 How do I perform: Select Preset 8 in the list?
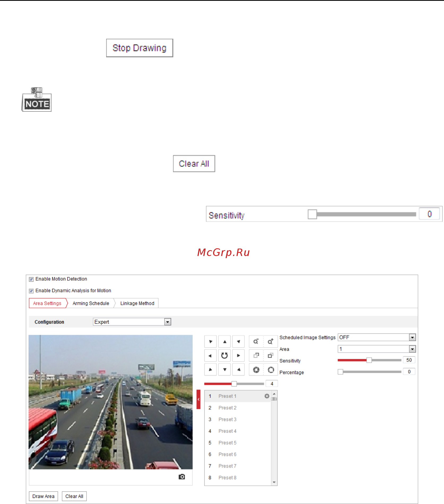(x=238, y=478)
